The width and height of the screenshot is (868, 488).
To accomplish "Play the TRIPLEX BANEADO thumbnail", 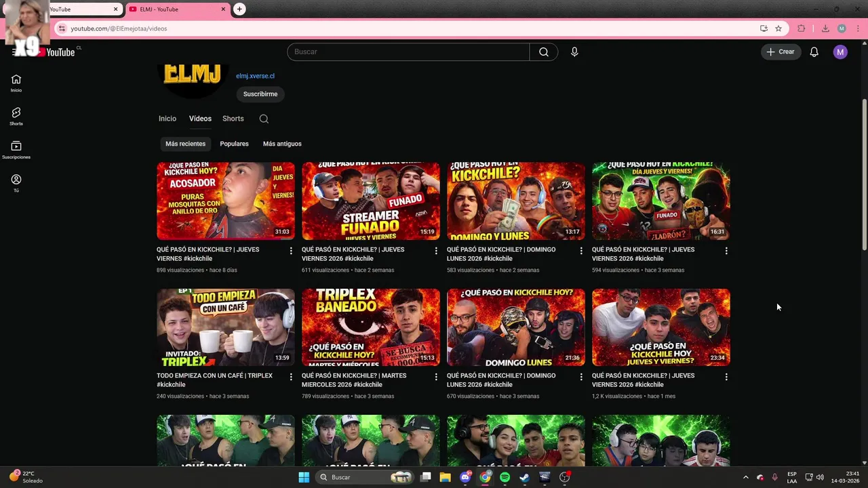I will point(371,327).
